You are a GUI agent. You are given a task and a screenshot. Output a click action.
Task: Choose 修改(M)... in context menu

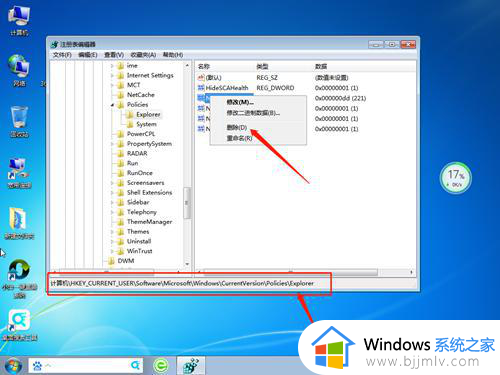[240, 102]
